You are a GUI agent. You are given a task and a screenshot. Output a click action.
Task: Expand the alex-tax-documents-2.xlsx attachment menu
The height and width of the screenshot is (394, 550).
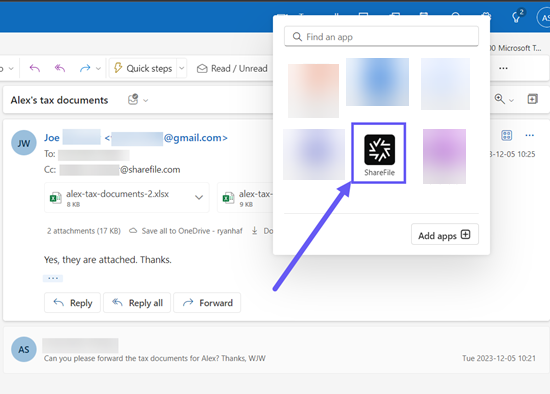coord(199,198)
